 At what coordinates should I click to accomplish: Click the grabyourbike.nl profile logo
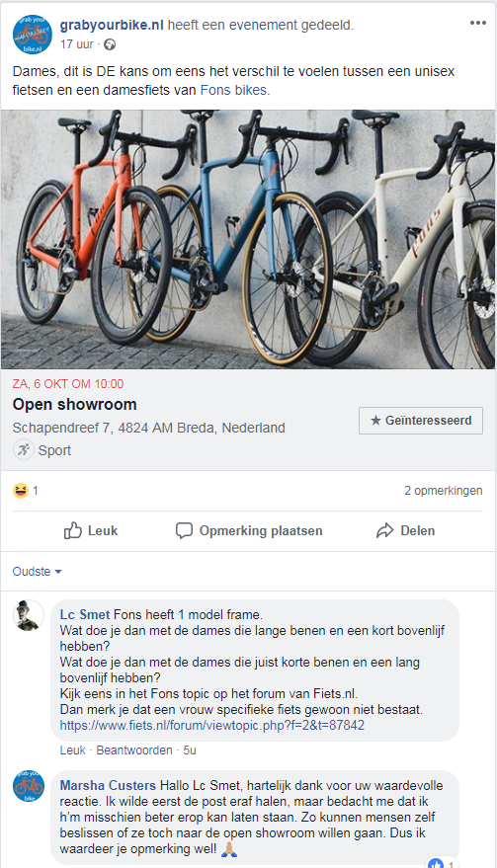point(33,35)
